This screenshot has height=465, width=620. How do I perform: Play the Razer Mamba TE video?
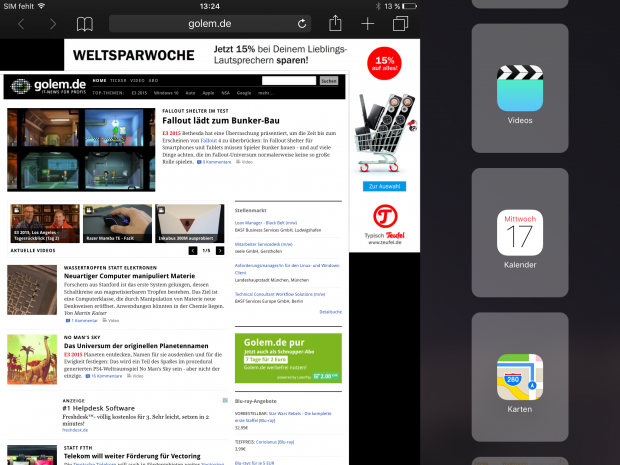coord(117,223)
